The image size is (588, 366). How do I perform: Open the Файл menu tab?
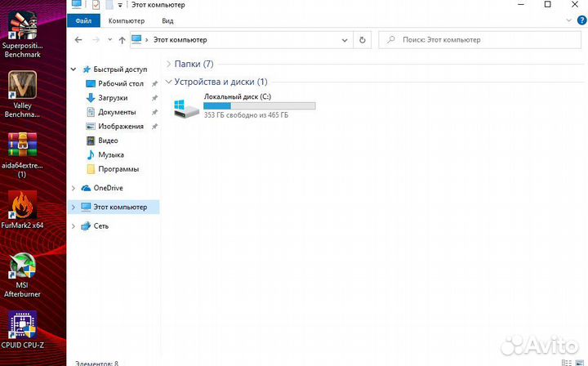[82, 20]
